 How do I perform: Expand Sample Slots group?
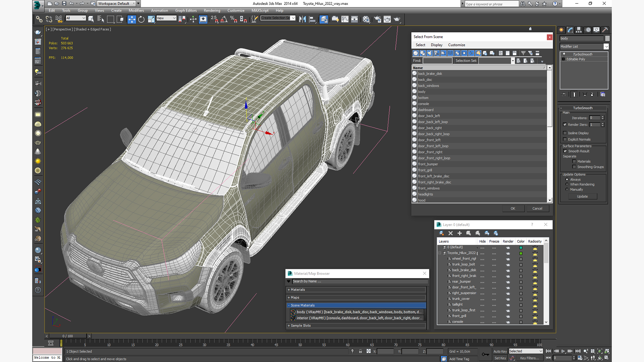point(289,326)
